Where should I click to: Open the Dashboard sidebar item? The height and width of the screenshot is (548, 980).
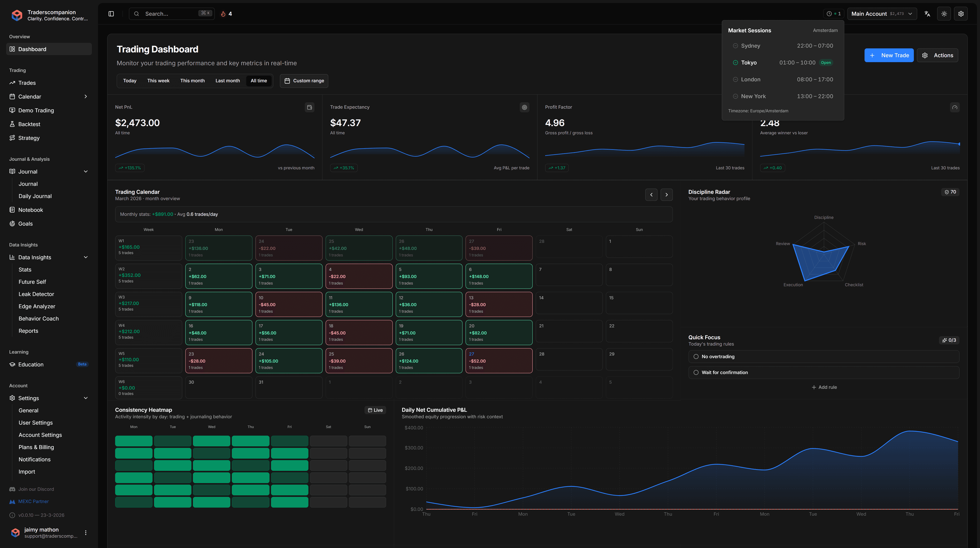click(49, 49)
